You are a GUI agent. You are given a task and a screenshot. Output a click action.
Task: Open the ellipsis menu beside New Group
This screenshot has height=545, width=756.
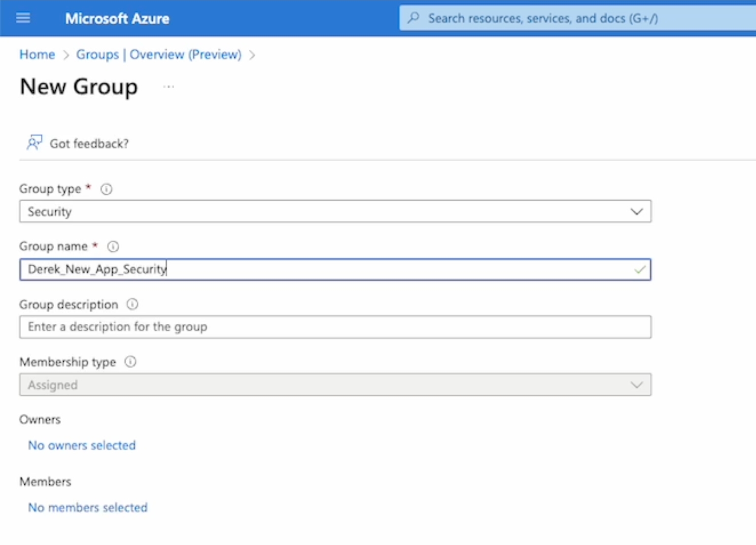tap(169, 87)
